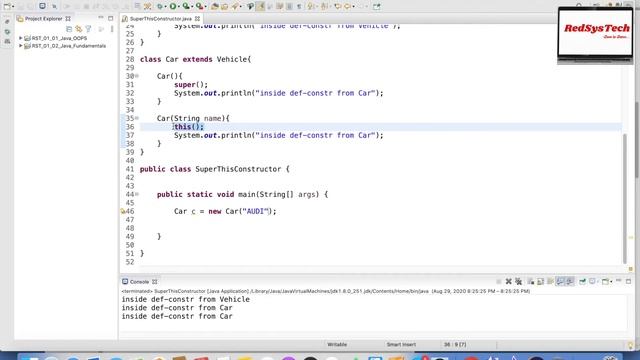This screenshot has width=640, height=360.
Task: Click the Debug bug icon in toolbar
Action: point(160,6)
